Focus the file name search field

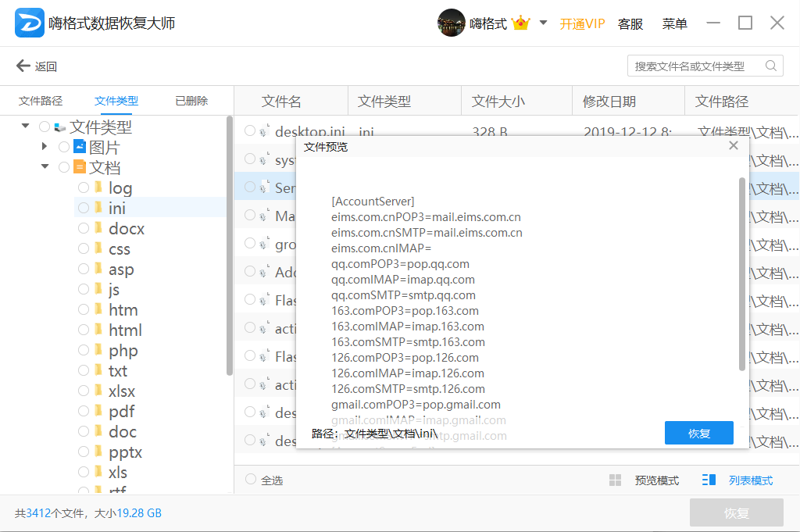(705, 66)
